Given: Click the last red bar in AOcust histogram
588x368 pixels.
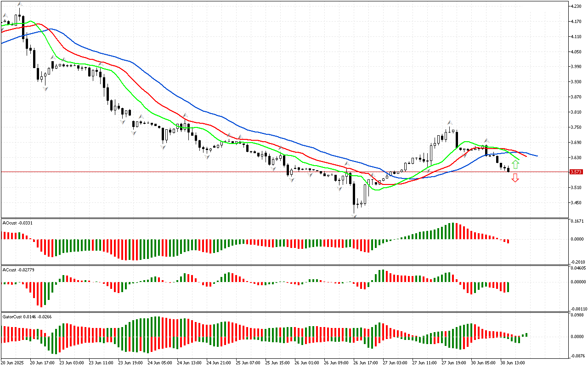Looking at the screenshot, I should tap(508, 241).
